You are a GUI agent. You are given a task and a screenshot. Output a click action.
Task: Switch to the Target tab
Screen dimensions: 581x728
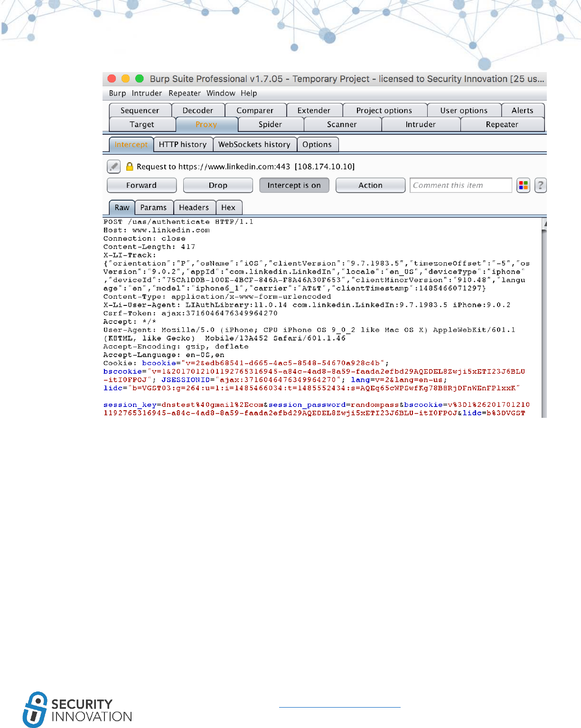142,124
